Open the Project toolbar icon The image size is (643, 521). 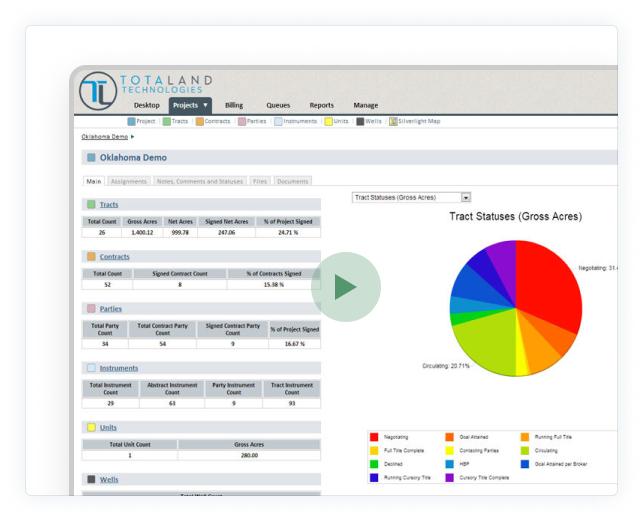(131, 121)
